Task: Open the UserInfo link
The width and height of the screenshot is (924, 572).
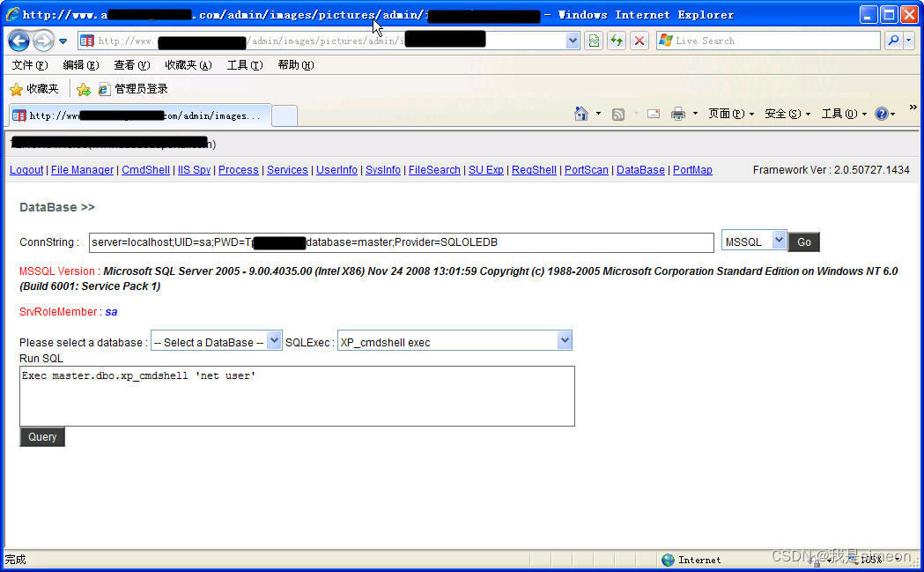Action: [x=336, y=170]
